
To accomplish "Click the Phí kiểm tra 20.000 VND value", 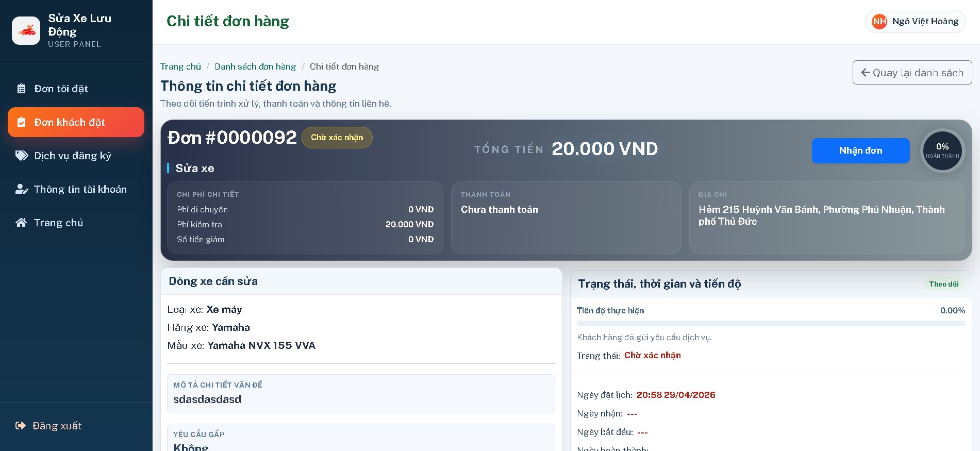I will [x=410, y=224].
